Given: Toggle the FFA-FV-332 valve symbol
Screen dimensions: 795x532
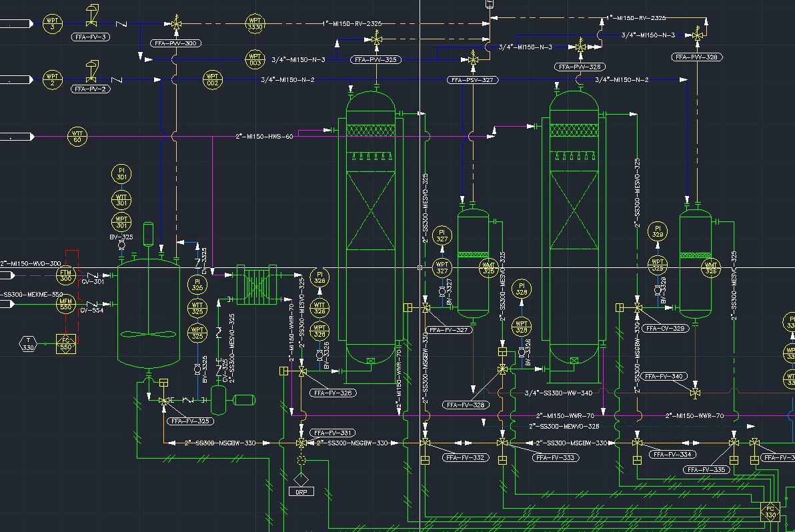Looking at the screenshot, I should pos(427,442).
